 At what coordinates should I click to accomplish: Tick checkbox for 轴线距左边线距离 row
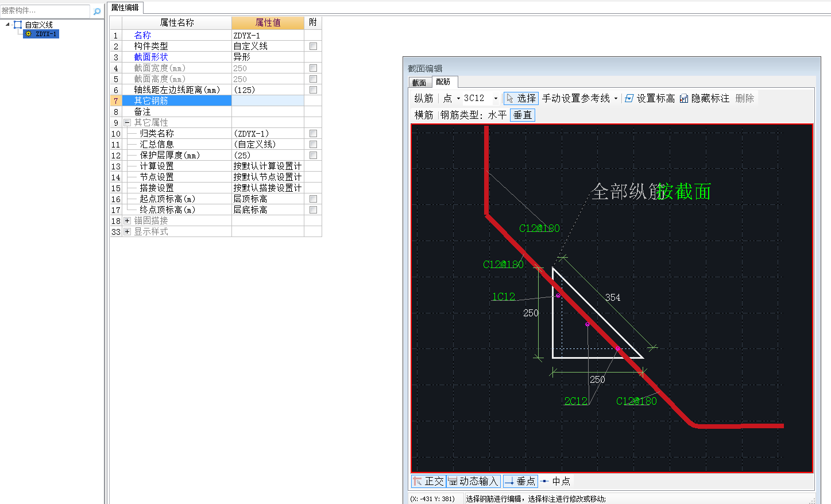[313, 90]
